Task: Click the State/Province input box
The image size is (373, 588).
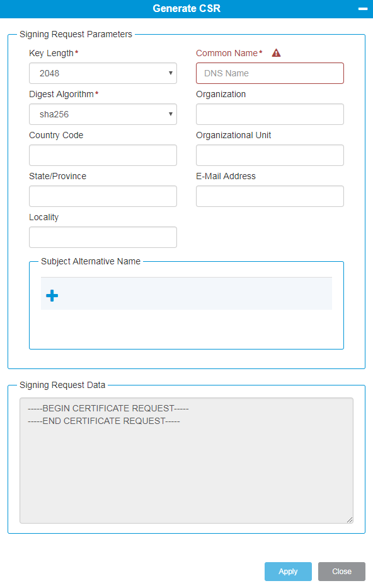Action: point(103,196)
